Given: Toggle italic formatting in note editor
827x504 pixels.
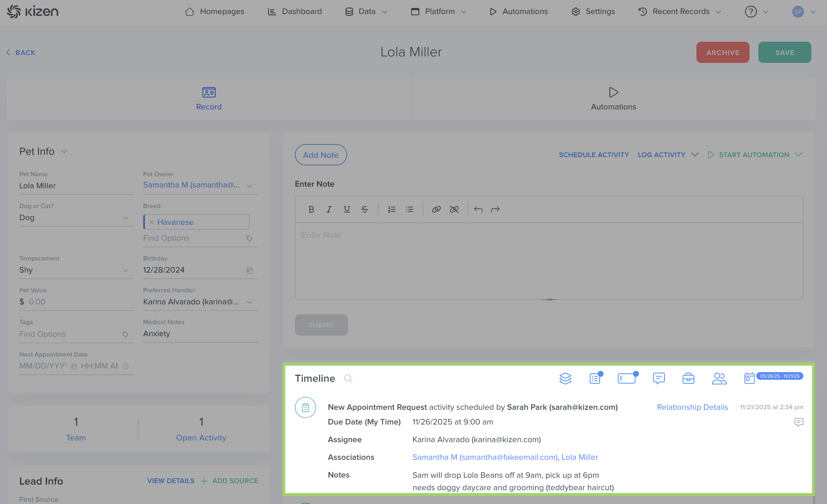Looking at the screenshot, I should pos(329,209).
